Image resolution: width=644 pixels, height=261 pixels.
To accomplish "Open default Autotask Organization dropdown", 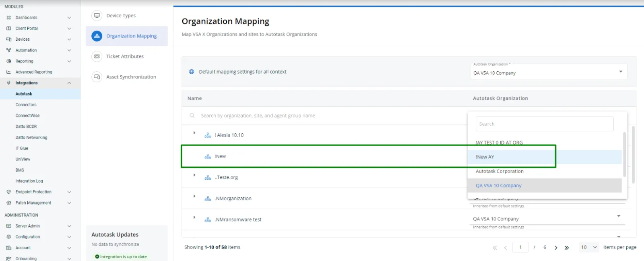I will [x=620, y=72].
